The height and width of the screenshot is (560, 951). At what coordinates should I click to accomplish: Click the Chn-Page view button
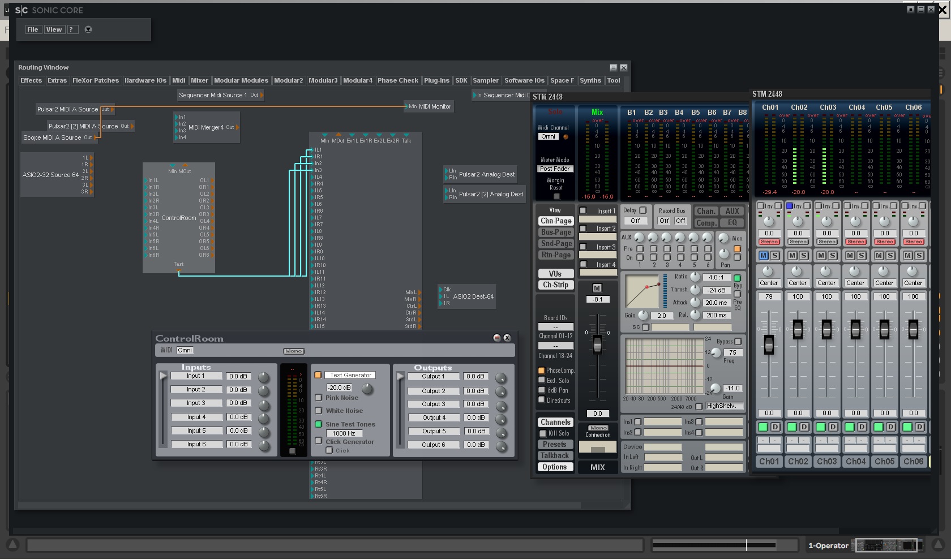click(556, 221)
